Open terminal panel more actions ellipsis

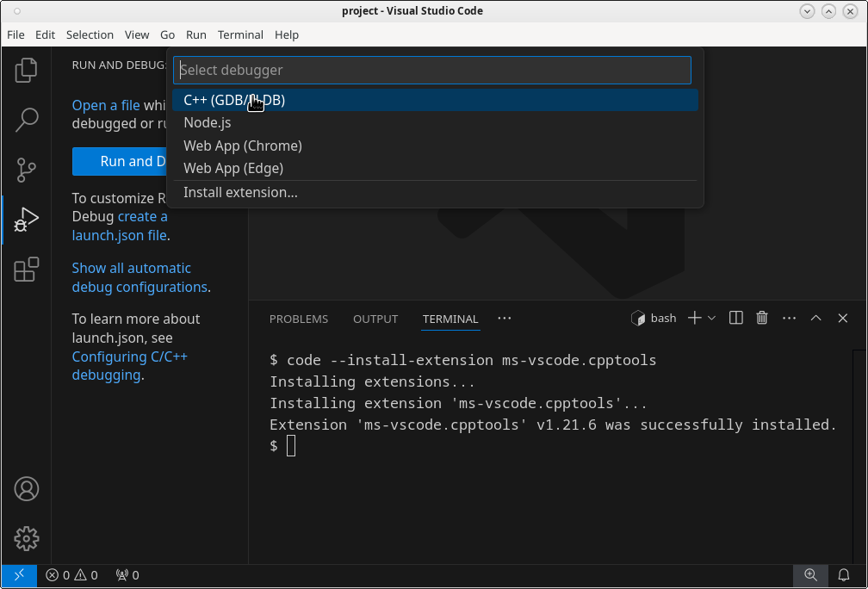click(789, 319)
